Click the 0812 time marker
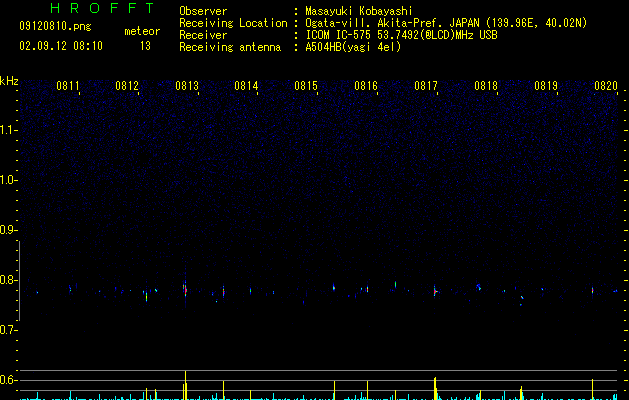Viewport: 629px width, 400px height. point(127,86)
